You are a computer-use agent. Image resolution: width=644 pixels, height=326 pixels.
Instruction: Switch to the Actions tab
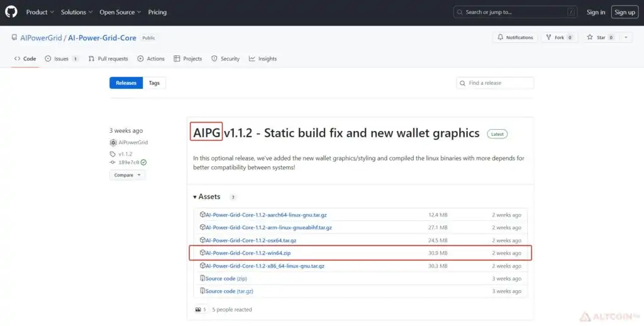[151, 59]
